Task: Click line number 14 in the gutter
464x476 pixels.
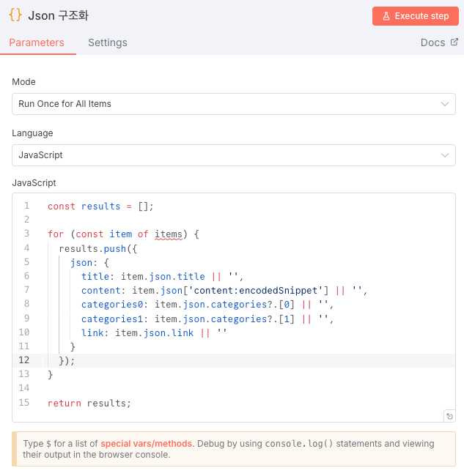Action: pyautogui.click(x=24, y=387)
